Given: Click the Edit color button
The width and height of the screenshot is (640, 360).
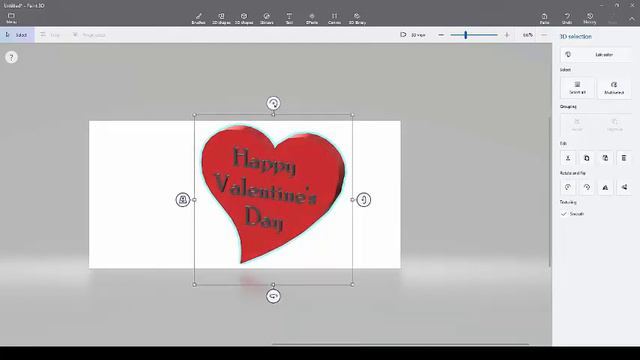Looking at the screenshot, I should pyautogui.click(x=596, y=55).
